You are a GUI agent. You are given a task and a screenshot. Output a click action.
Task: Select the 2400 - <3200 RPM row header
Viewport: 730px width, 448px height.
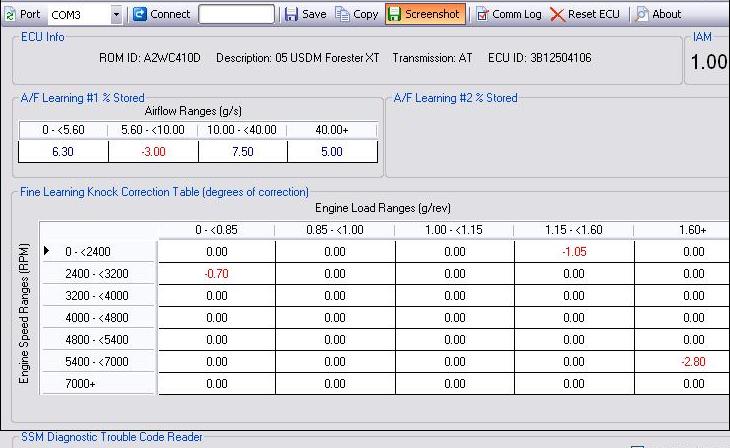(97, 274)
